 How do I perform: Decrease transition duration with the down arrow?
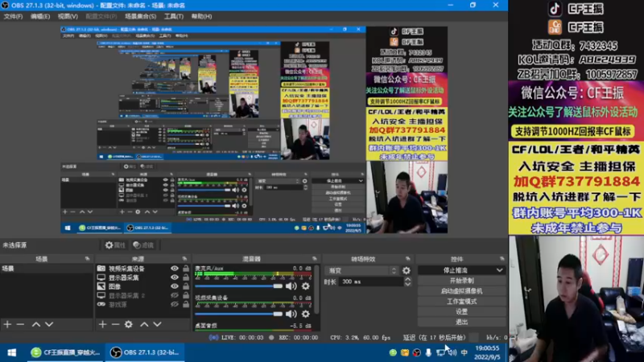coord(407,284)
